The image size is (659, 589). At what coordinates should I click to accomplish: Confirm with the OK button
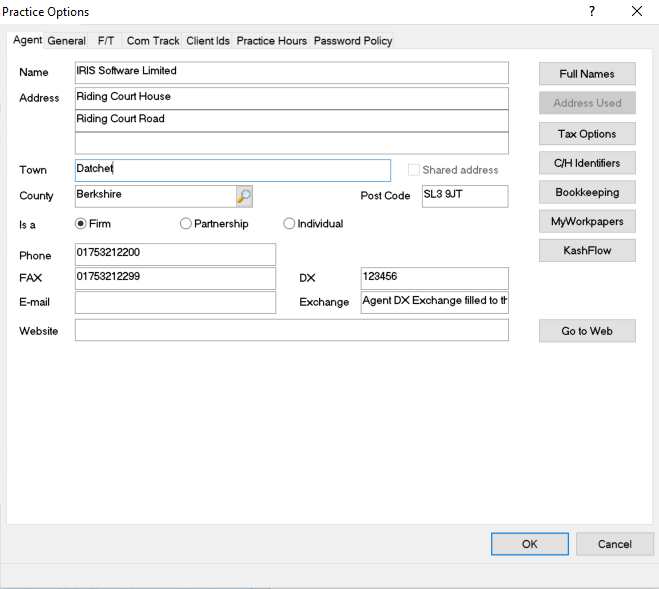[530, 544]
